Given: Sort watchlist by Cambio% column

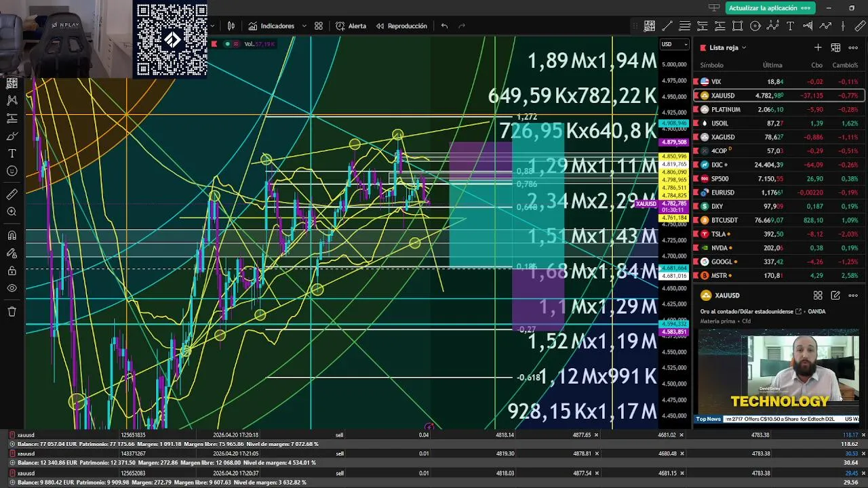Looking at the screenshot, I should 845,65.
